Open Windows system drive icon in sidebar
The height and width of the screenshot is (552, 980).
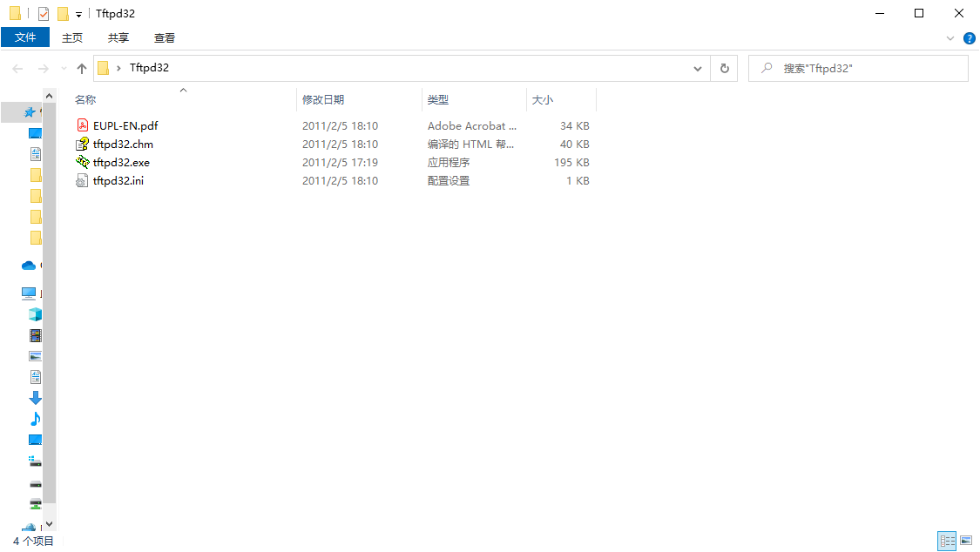36,461
